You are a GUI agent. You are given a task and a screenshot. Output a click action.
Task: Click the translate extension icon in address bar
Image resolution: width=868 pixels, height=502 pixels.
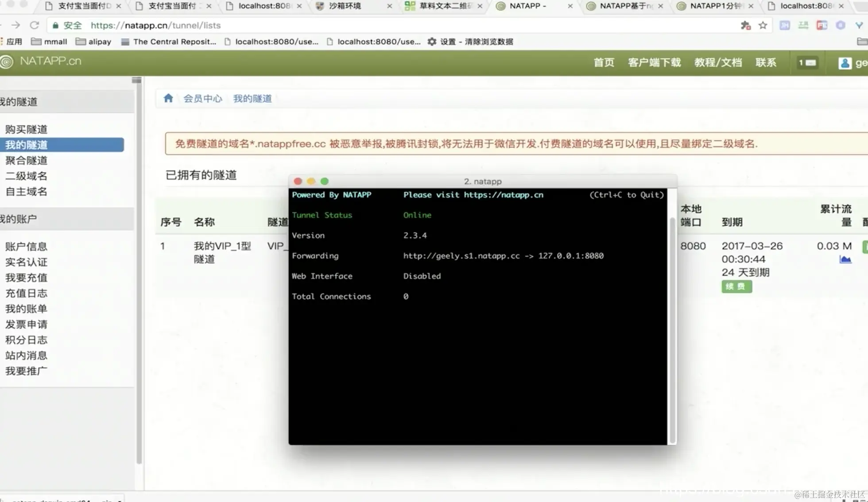coord(745,26)
